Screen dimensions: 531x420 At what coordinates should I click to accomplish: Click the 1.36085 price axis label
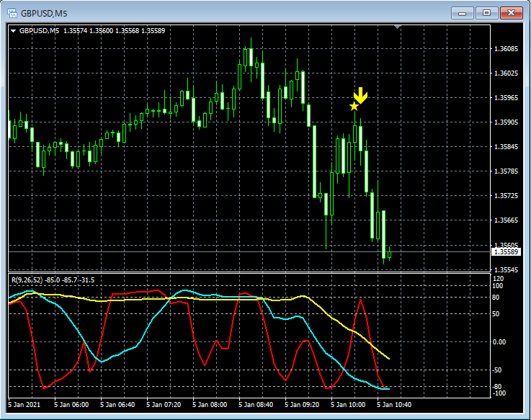click(x=505, y=49)
